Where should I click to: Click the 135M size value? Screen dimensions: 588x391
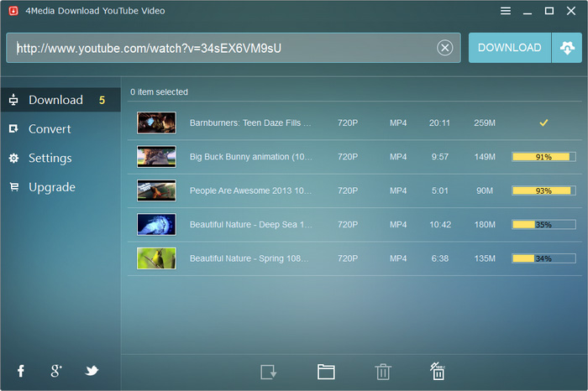coord(485,258)
